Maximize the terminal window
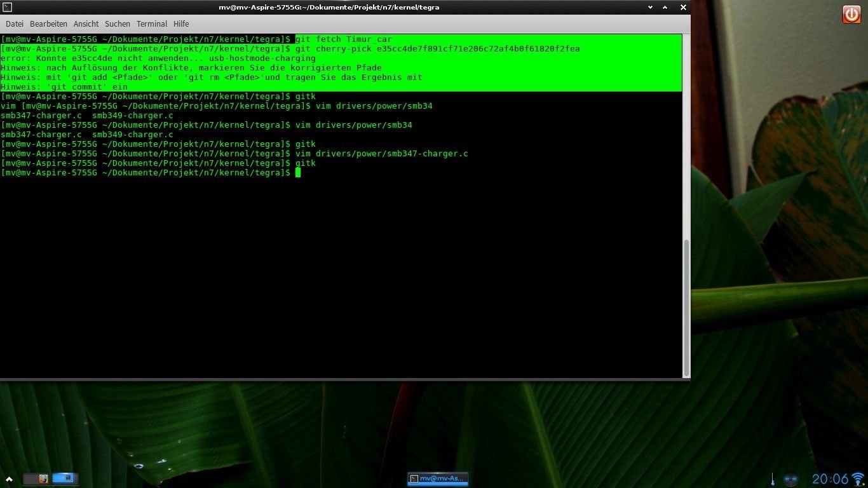 tap(665, 7)
